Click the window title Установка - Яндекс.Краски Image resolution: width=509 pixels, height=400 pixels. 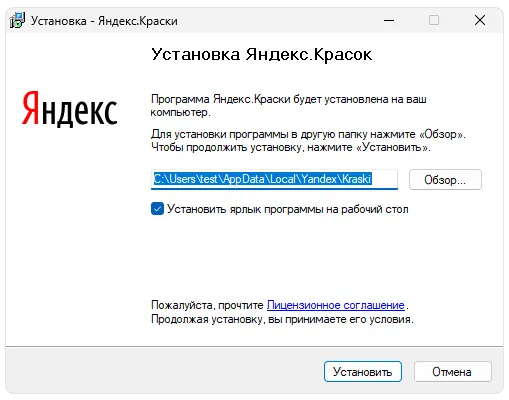tap(104, 21)
